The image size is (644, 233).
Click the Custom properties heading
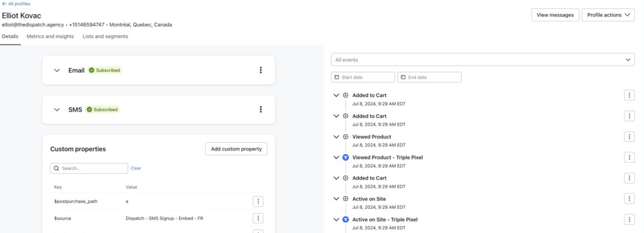point(78,149)
